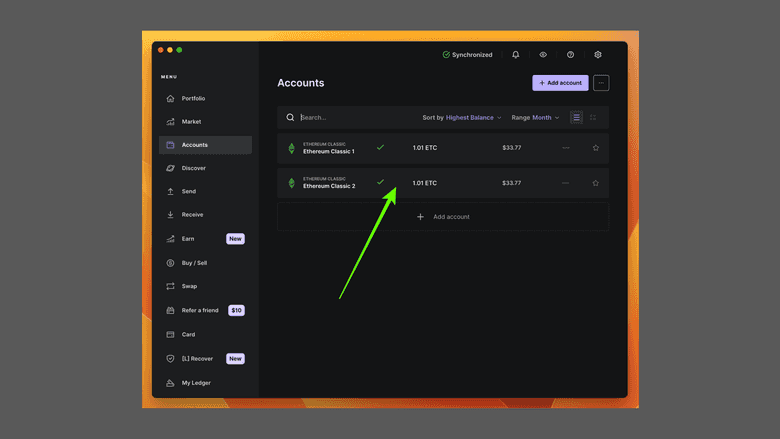
Task: Focus the accounts search field
Action: pos(350,118)
